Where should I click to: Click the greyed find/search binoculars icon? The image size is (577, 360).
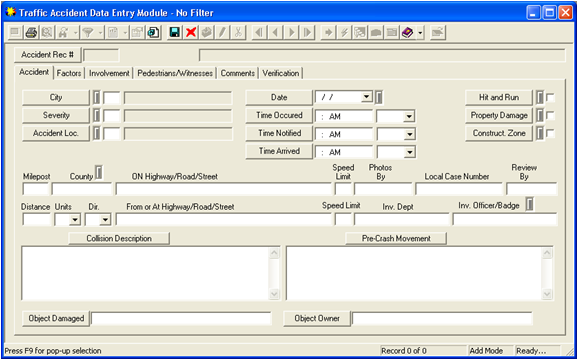pos(62,33)
